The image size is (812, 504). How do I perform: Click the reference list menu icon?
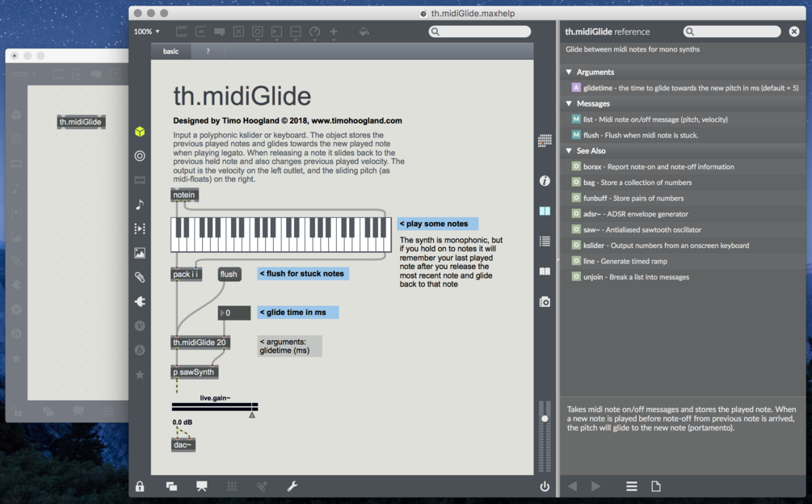pyautogui.click(x=632, y=486)
